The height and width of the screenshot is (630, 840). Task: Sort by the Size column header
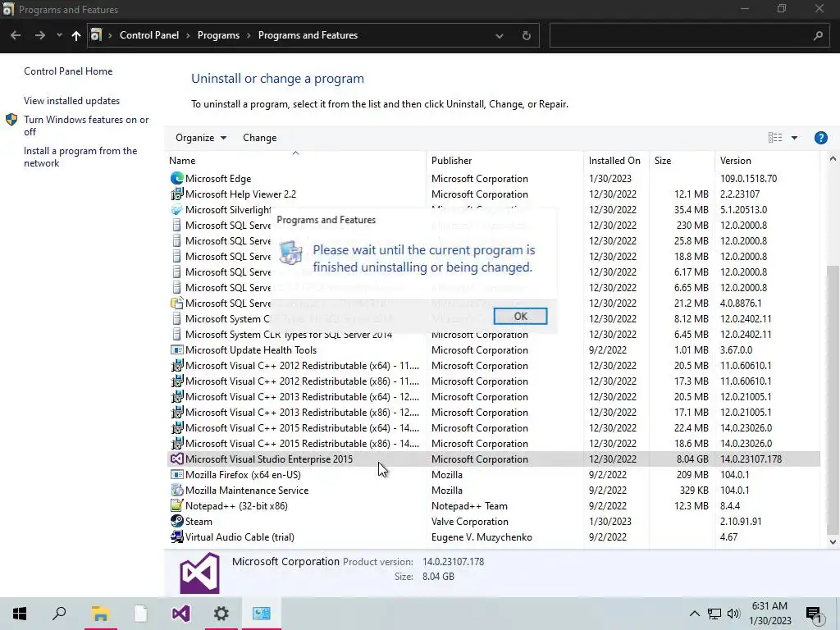coord(682,160)
